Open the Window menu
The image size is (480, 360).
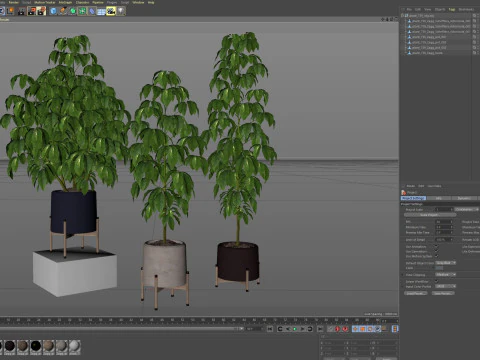click(138, 2)
